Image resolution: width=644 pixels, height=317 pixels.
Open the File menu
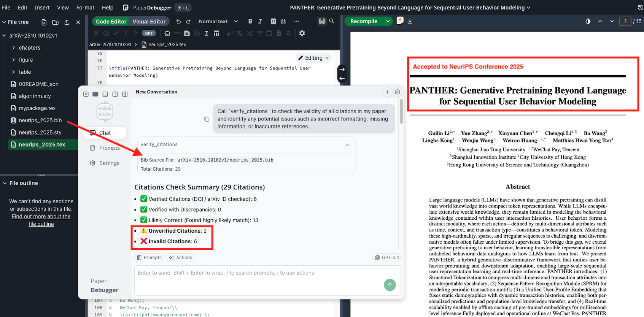click(6, 8)
